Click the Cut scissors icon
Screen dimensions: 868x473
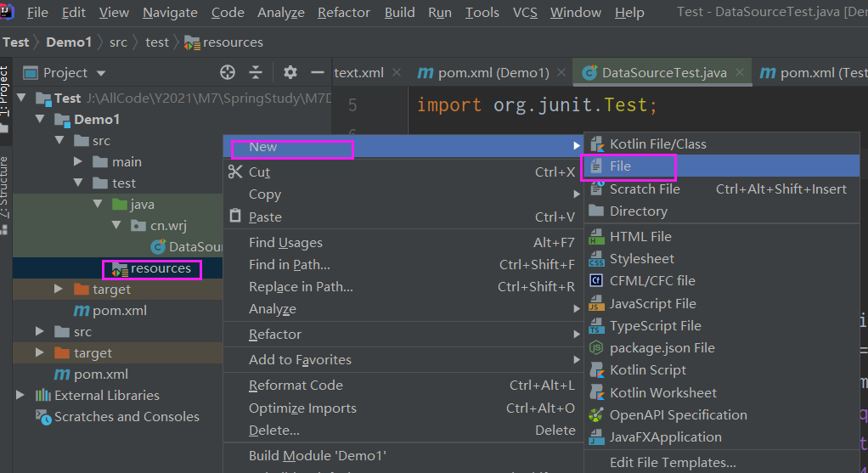235,172
